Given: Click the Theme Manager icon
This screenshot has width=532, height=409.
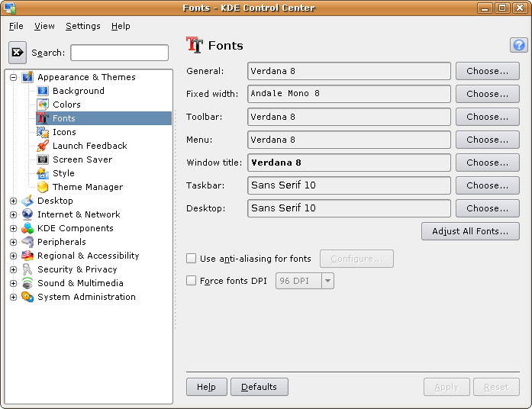Looking at the screenshot, I should click(x=43, y=187).
